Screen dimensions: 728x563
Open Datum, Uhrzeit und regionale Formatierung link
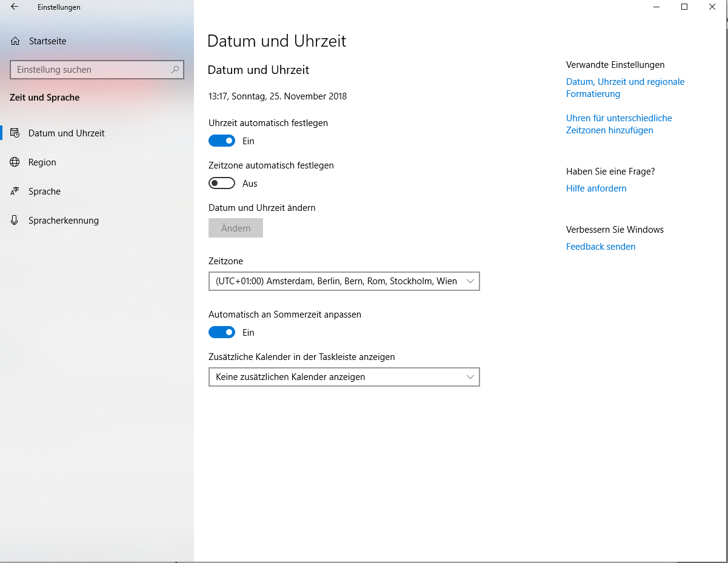(625, 88)
